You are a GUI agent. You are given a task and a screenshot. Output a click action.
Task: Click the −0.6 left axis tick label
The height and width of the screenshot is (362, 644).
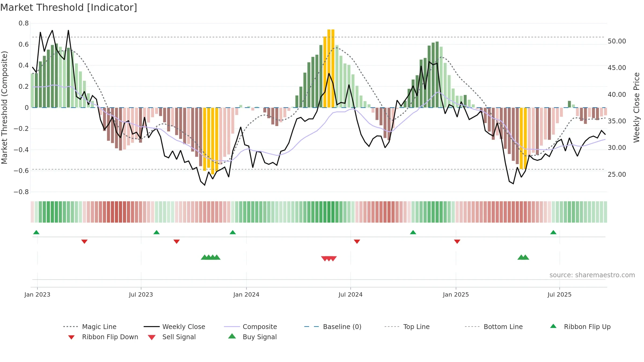coord(21,171)
